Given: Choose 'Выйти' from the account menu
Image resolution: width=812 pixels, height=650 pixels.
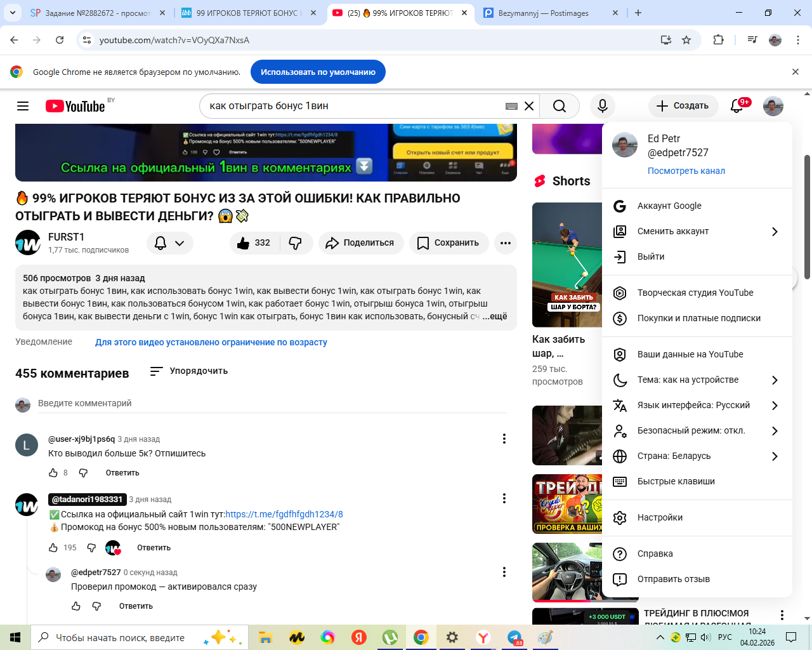Looking at the screenshot, I should tap(697, 256).
